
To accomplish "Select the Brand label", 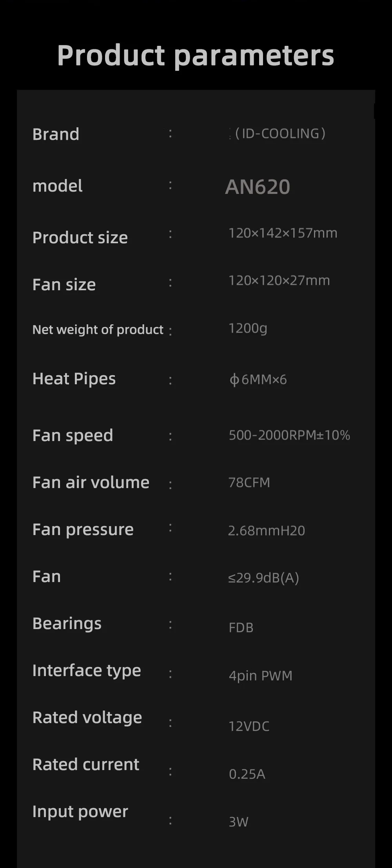I will coord(56,134).
